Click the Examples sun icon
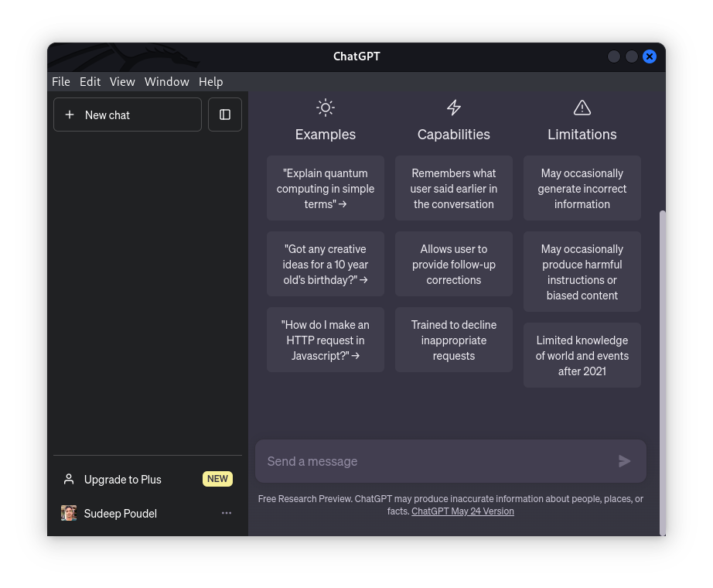The width and height of the screenshot is (713, 588). [x=325, y=108]
